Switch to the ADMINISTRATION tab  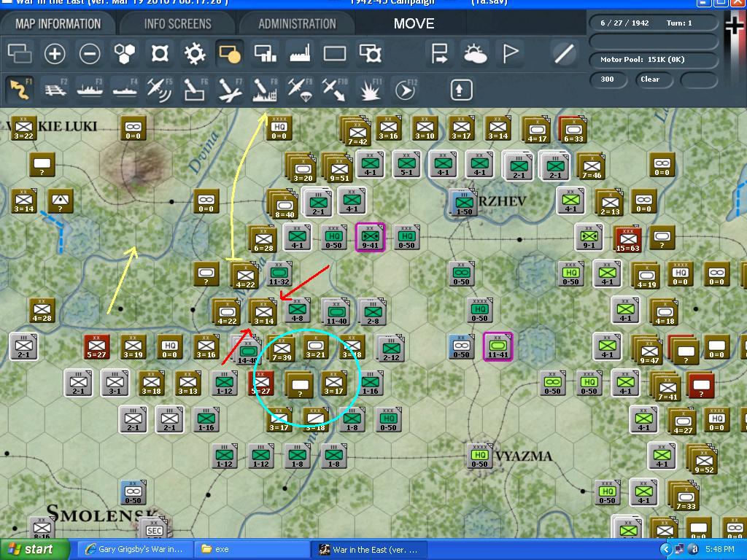pyautogui.click(x=297, y=24)
